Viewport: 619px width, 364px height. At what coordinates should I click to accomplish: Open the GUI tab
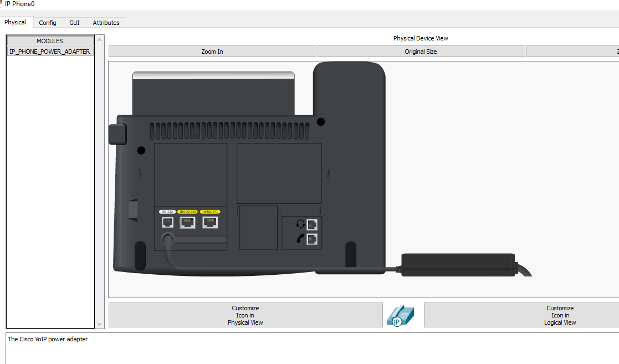pyautogui.click(x=74, y=23)
